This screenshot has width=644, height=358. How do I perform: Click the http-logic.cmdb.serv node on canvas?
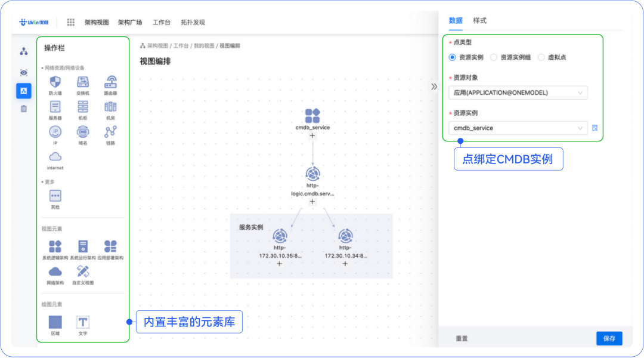312,174
